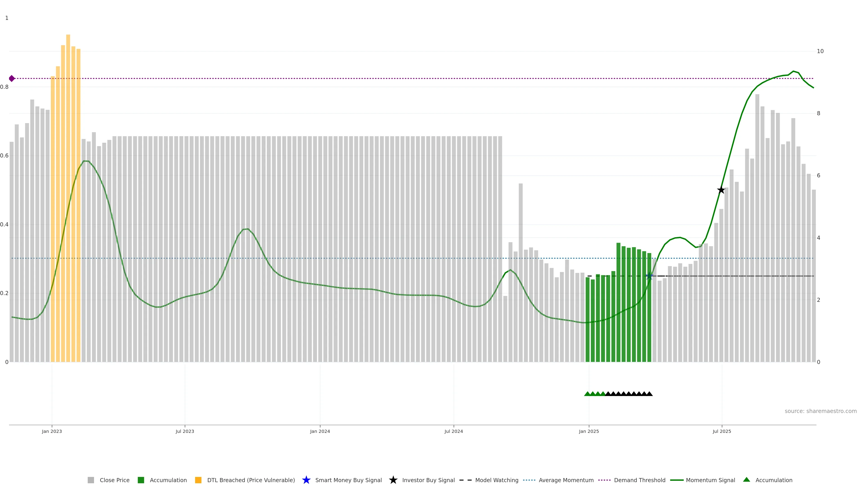The height and width of the screenshot is (488, 868).
Task: Click the Jan 2025 axis label
Action: (x=589, y=431)
